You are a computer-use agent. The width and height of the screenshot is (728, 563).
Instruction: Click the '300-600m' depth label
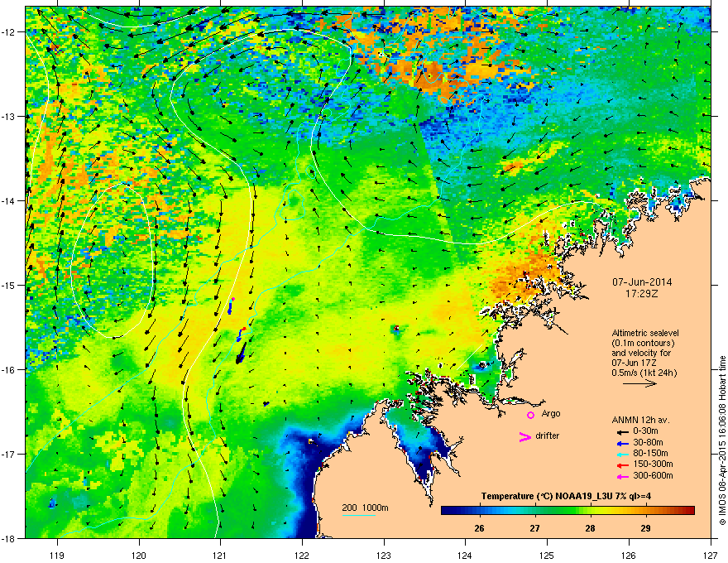click(x=653, y=476)
